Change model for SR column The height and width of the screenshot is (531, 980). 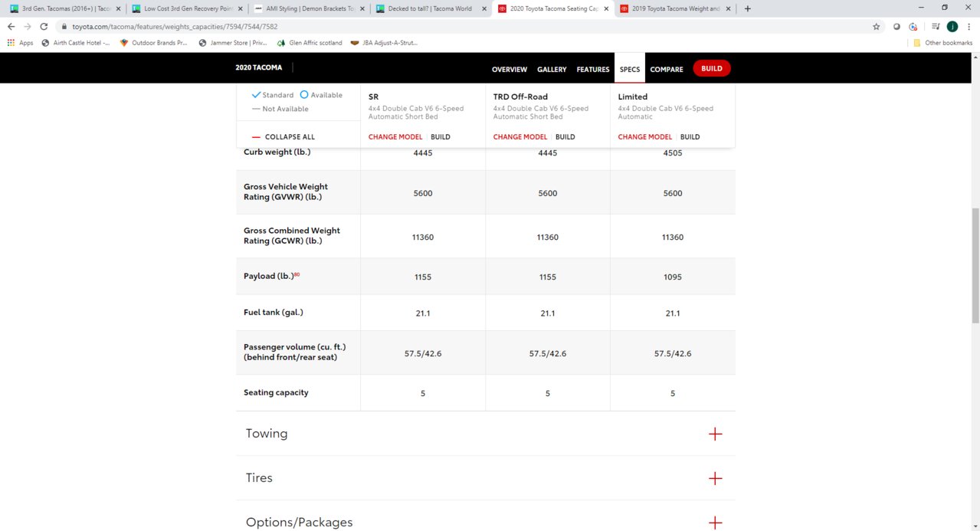[395, 137]
